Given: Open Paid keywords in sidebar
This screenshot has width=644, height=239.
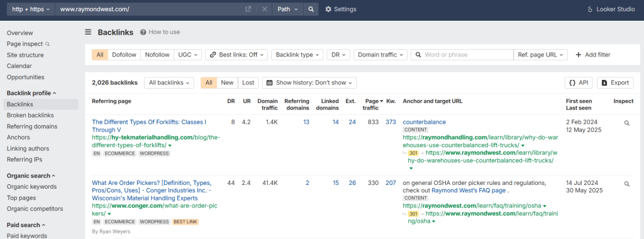Looking at the screenshot, I should 26,236.
